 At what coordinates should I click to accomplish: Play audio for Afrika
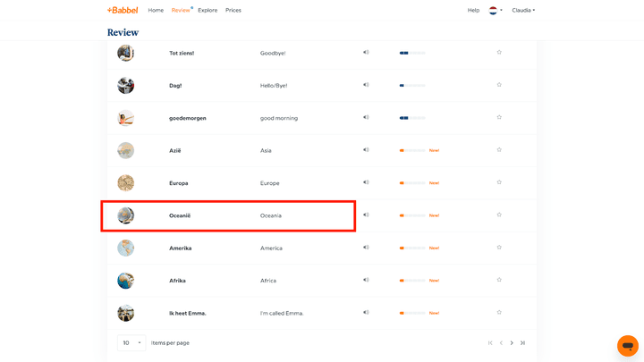click(366, 281)
